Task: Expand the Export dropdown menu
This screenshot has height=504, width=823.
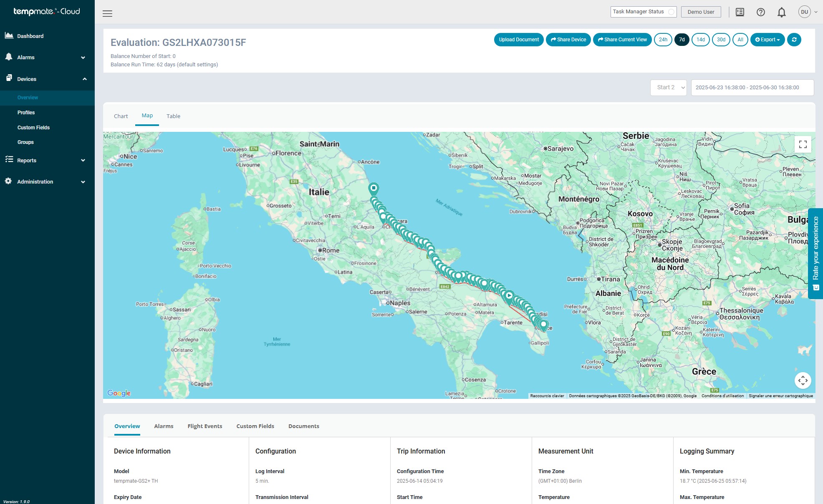Action: click(767, 40)
